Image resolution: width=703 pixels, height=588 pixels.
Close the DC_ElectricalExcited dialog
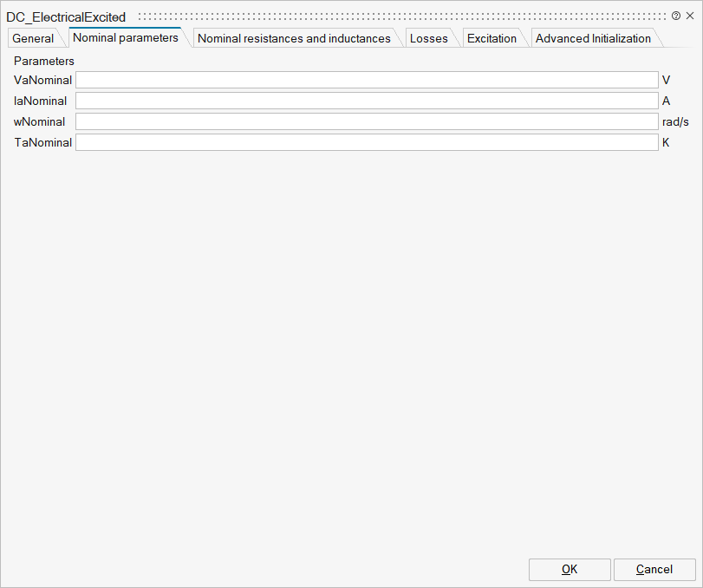690,16
